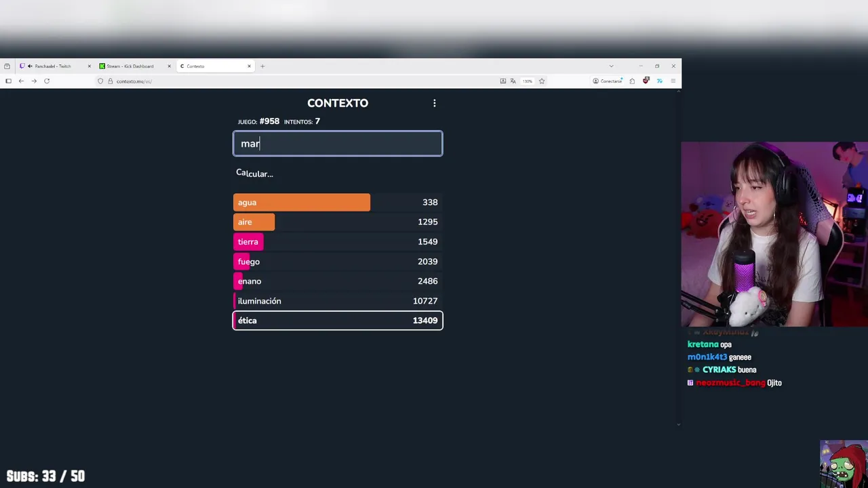
Task: Toggle the browser sidebar panel icon
Action: pyautogui.click(x=8, y=81)
